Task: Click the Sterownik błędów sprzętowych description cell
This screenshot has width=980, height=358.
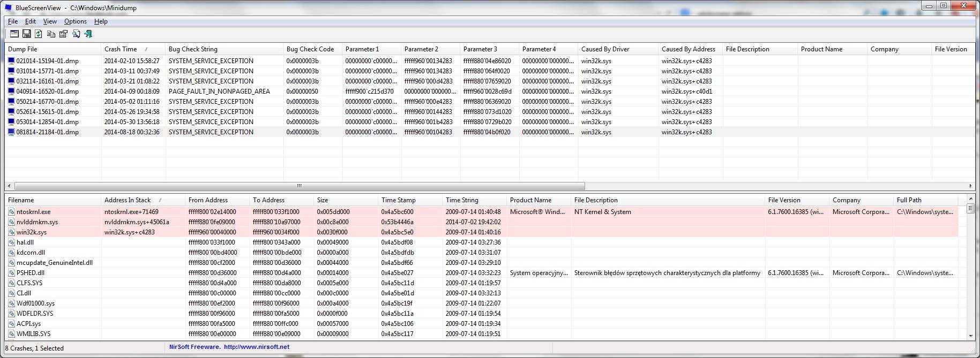Action: coord(667,273)
